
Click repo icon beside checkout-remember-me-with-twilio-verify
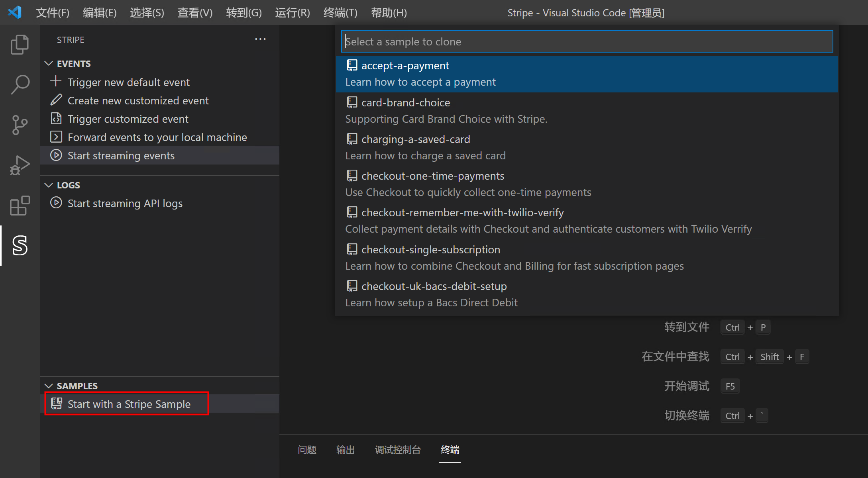[352, 212]
